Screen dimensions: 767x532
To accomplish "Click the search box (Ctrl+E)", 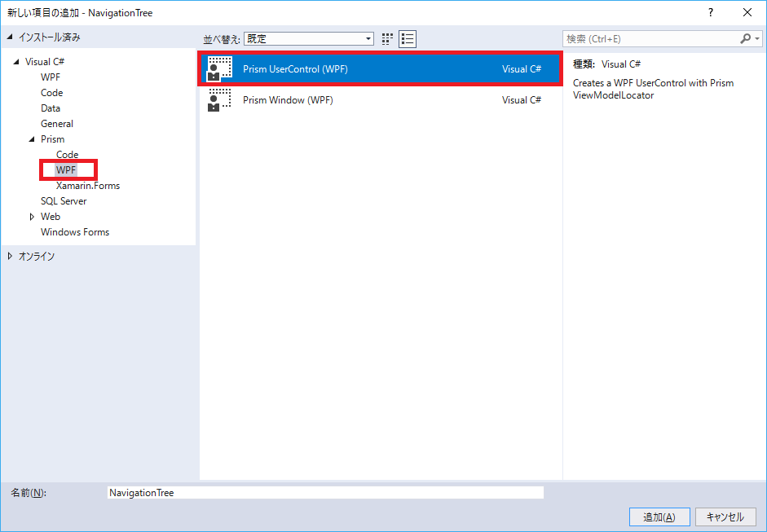I will coord(652,38).
